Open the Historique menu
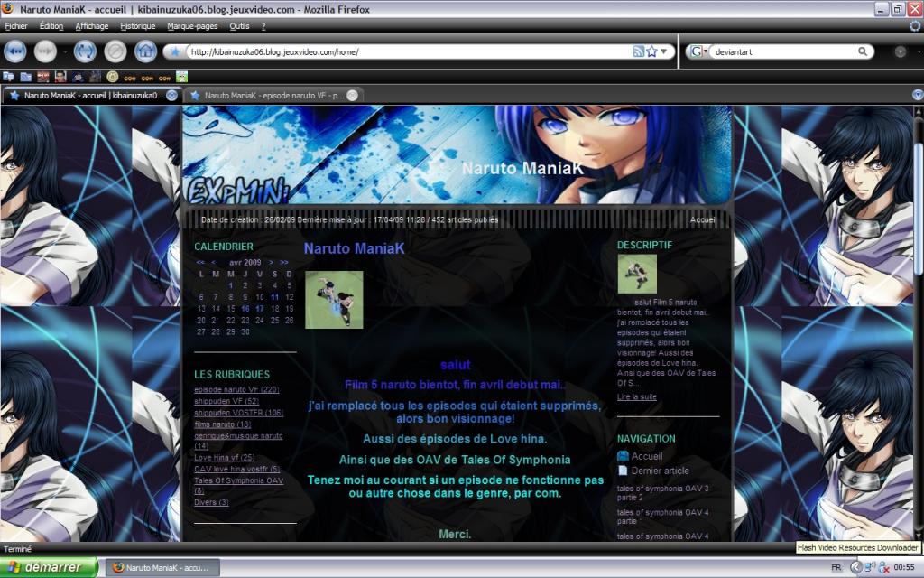The width and height of the screenshot is (924, 578). (138, 26)
